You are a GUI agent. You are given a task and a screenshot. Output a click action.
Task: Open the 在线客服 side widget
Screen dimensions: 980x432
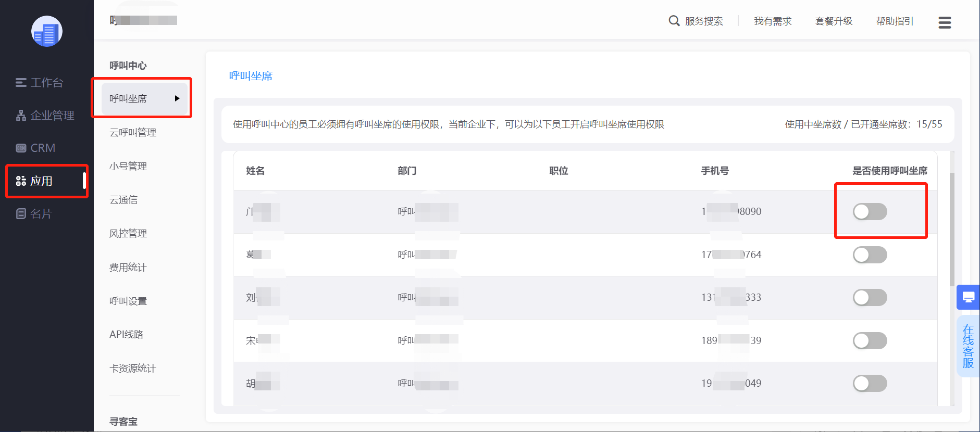(969, 347)
